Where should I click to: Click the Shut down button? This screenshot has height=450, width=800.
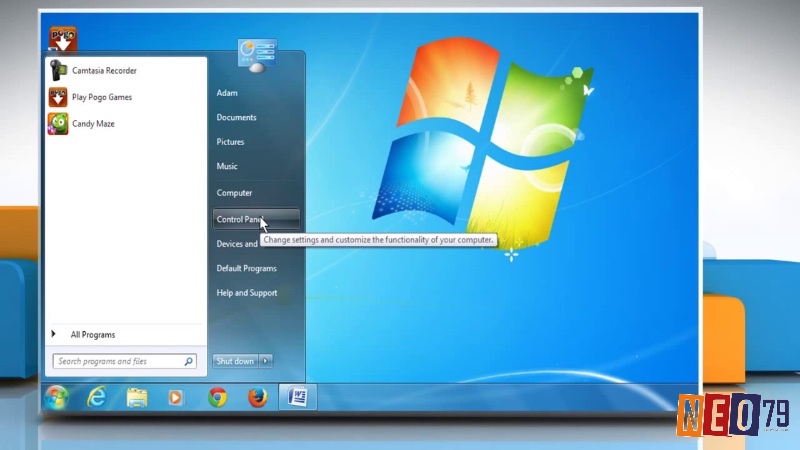235,361
